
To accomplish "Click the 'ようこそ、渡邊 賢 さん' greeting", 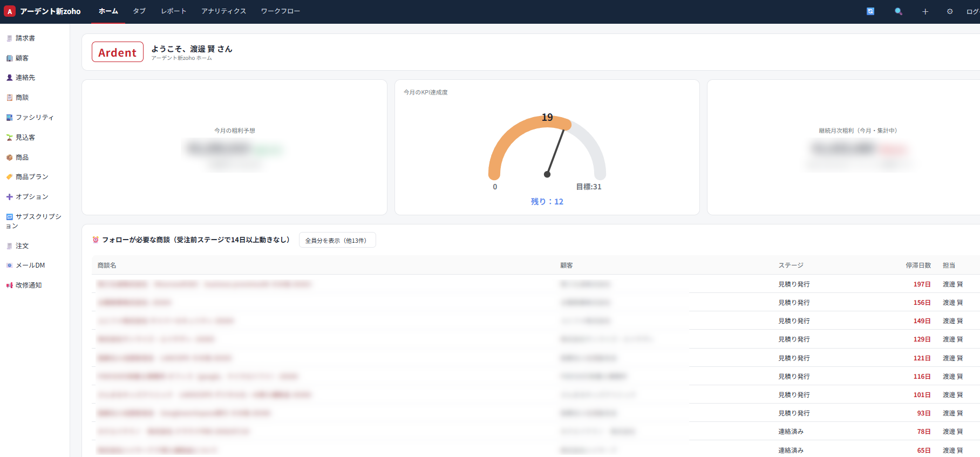I will [x=192, y=49].
